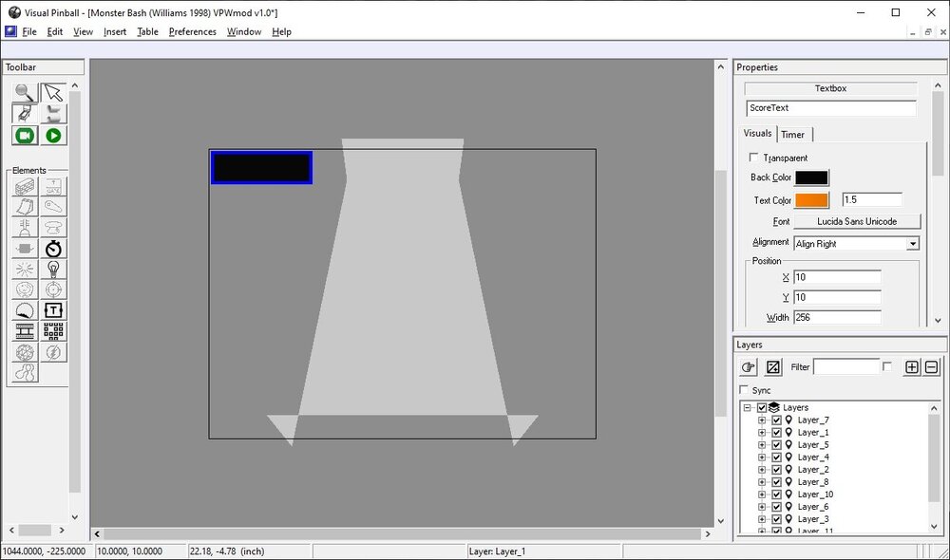
Task: Expand the Layer_8 tree node
Action: pyautogui.click(x=762, y=482)
